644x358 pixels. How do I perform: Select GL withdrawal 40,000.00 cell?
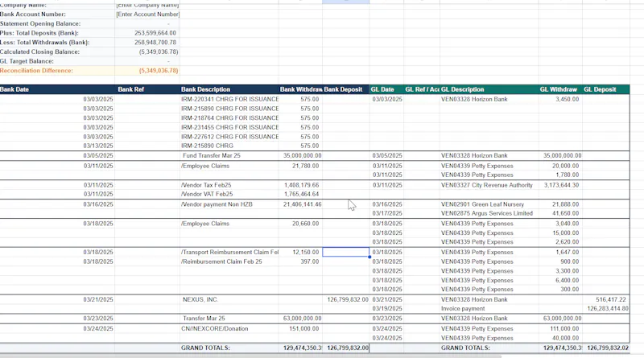560,339
